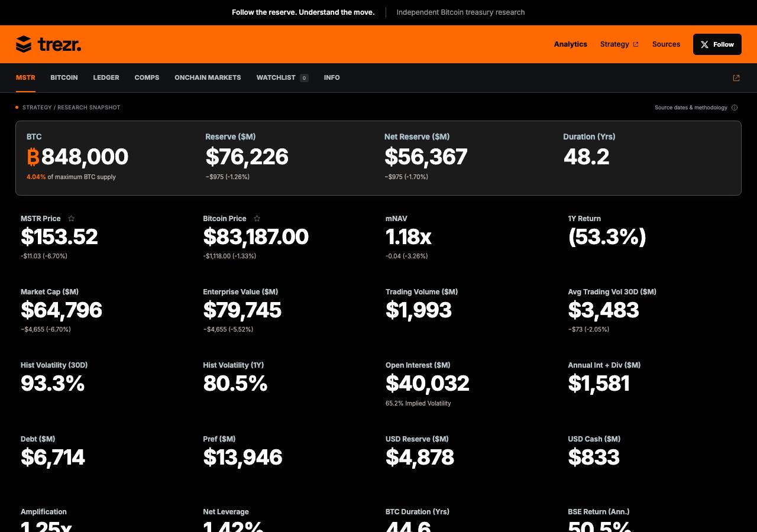Screen dimensions: 757x532
Task: Star the Bitcoin Price metric
Action: coord(257,219)
